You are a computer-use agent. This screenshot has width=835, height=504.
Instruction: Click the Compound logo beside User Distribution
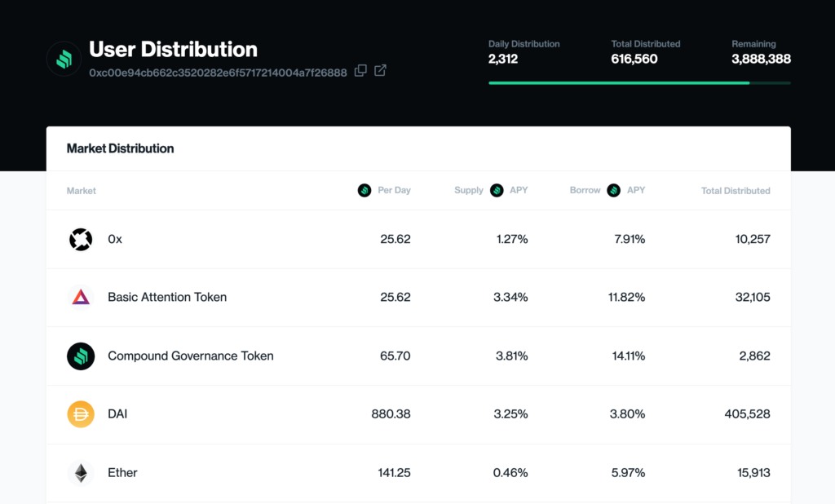64,59
